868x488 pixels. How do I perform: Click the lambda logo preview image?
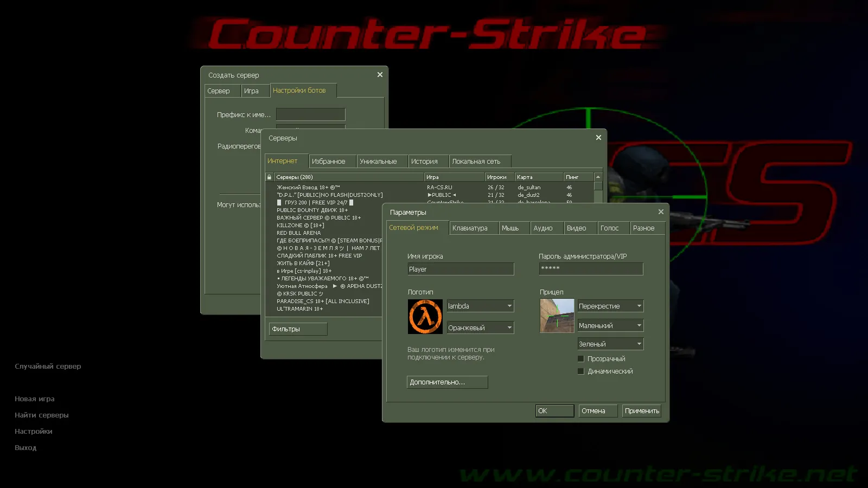coord(425,317)
